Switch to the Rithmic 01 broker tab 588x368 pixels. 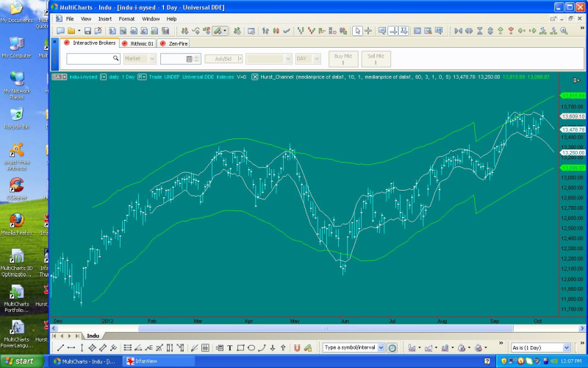pyautogui.click(x=138, y=43)
